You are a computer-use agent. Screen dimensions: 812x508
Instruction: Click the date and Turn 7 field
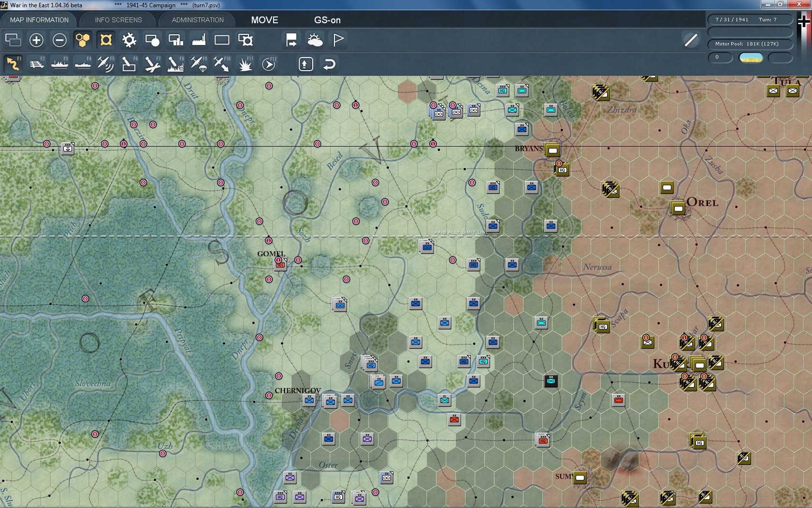pyautogui.click(x=750, y=19)
